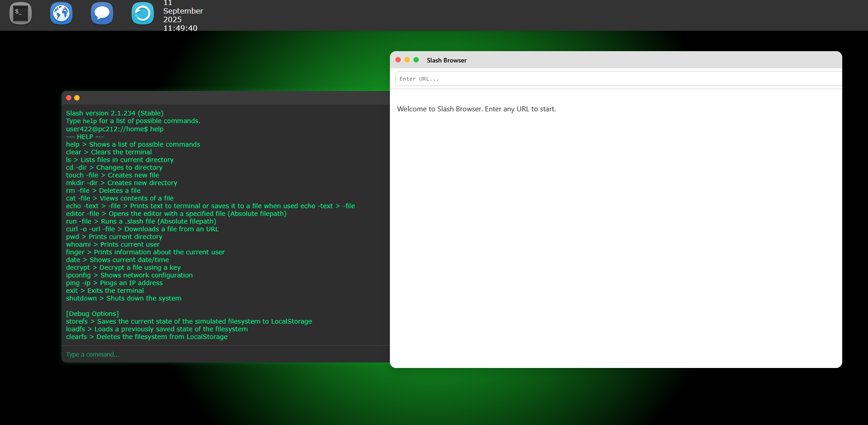Click the Debug Options section header
Screen dimensions: 868x425
pyautogui.click(x=92, y=313)
